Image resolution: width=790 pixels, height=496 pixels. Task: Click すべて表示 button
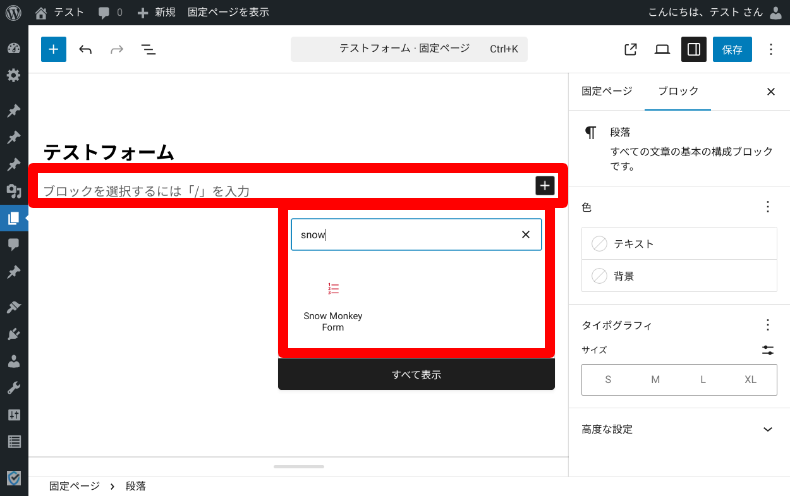tap(416, 375)
